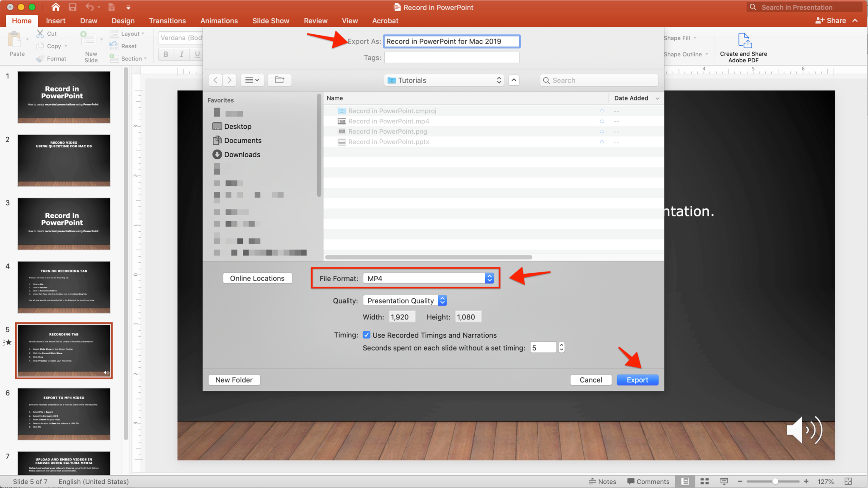Image resolution: width=868 pixels, height=488 pixels.
Task: Open the Presentation Quality dropdown
Action: pos(405,301)
